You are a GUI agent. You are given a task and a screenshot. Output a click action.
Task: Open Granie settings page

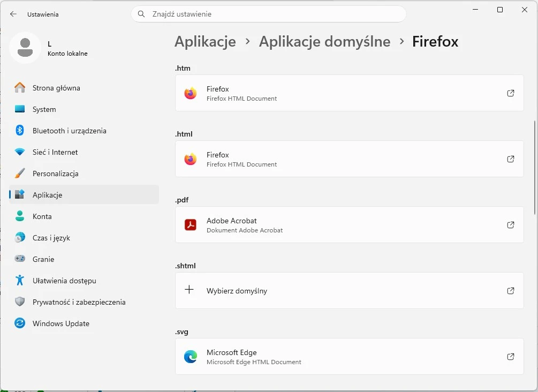pos(84,259)
